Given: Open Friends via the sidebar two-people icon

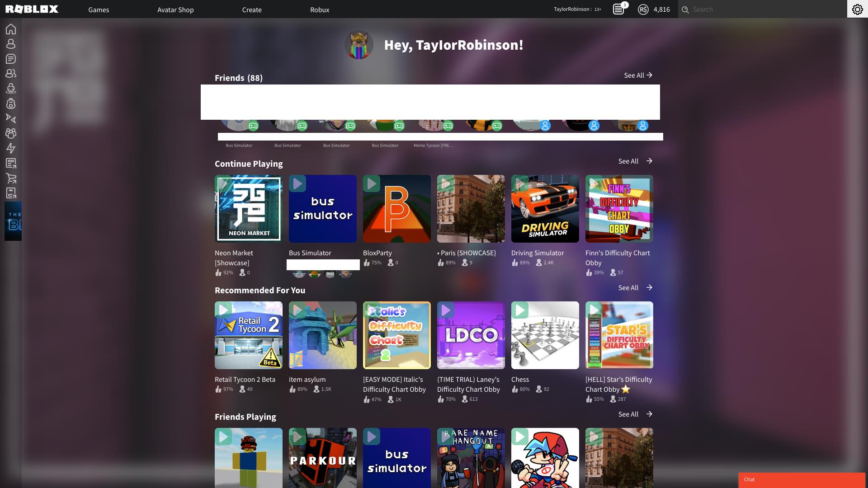Looking at the screenshot, I should tap(11, 73).
